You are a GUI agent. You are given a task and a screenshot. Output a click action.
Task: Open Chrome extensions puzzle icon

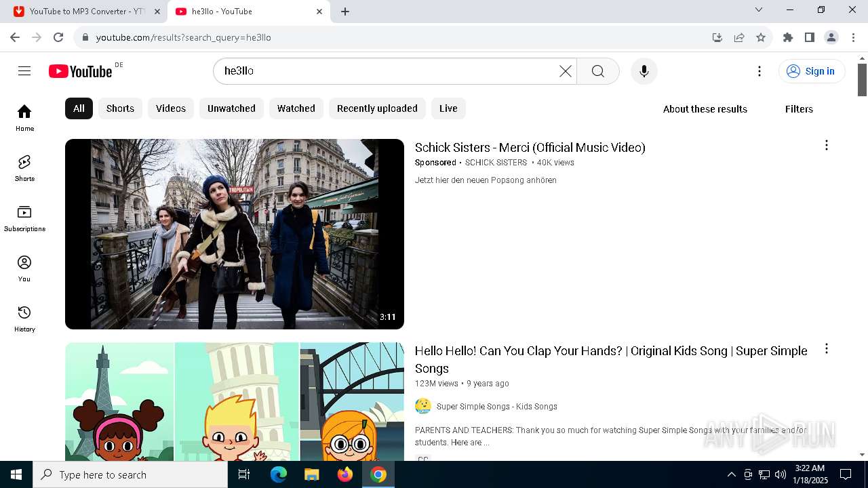(x=788, y=37)
